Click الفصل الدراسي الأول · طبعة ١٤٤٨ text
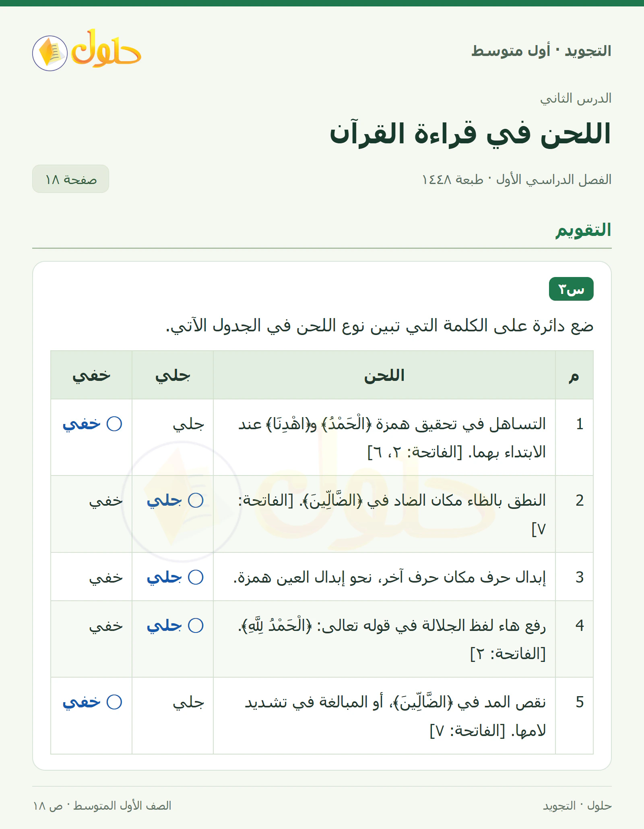The height and width of the screenshot is (829, 644). click(x=517, y=179)
